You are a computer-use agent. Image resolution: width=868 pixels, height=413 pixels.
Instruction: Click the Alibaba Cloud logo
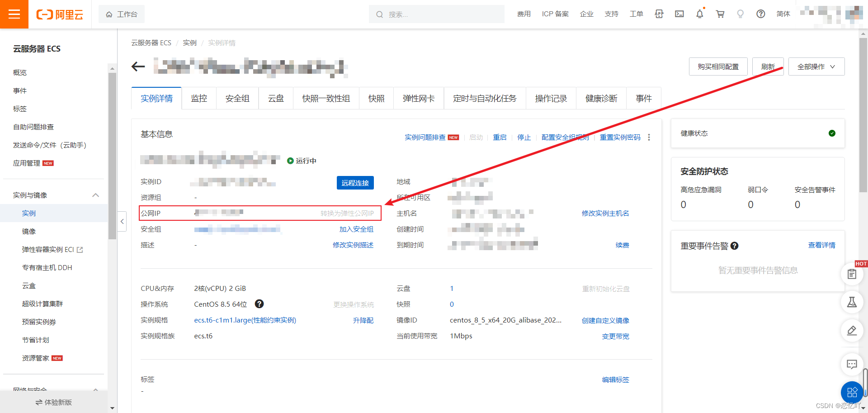pyautogui.click(x=60, y=14)
